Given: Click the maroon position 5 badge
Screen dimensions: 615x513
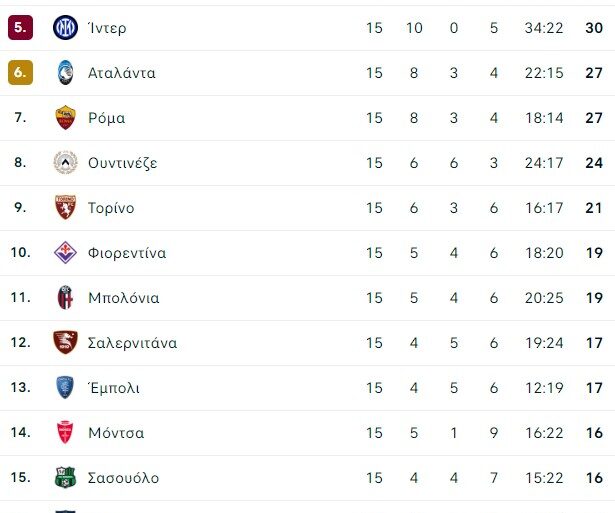Looking at the screenshot, I should (20, 28).
